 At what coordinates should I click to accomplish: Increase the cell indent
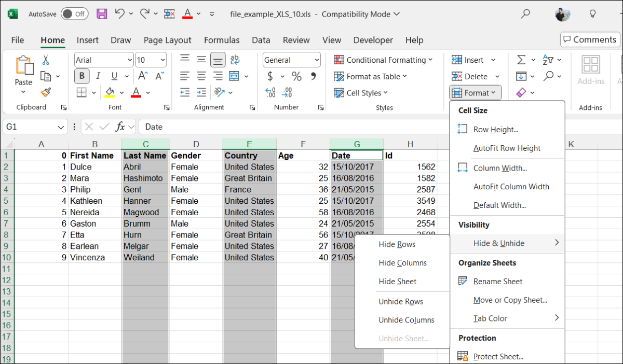(x=201, y=92)
